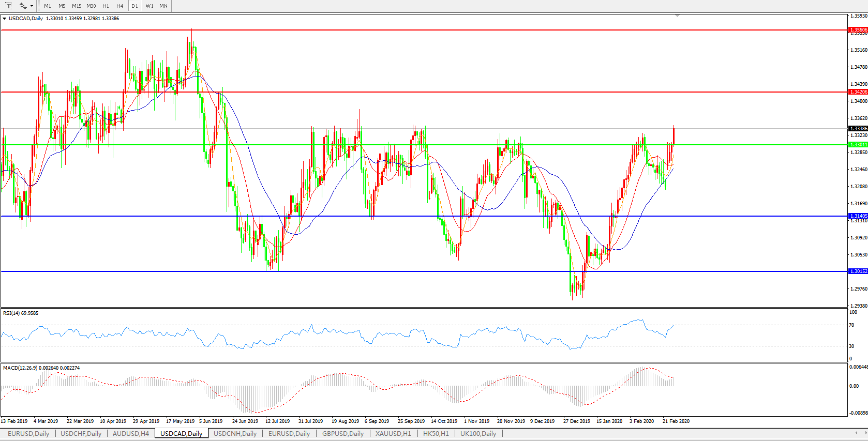The image size is (868, 441).
Task: Choose the M15 timeframe button
Action: point(77,6)
